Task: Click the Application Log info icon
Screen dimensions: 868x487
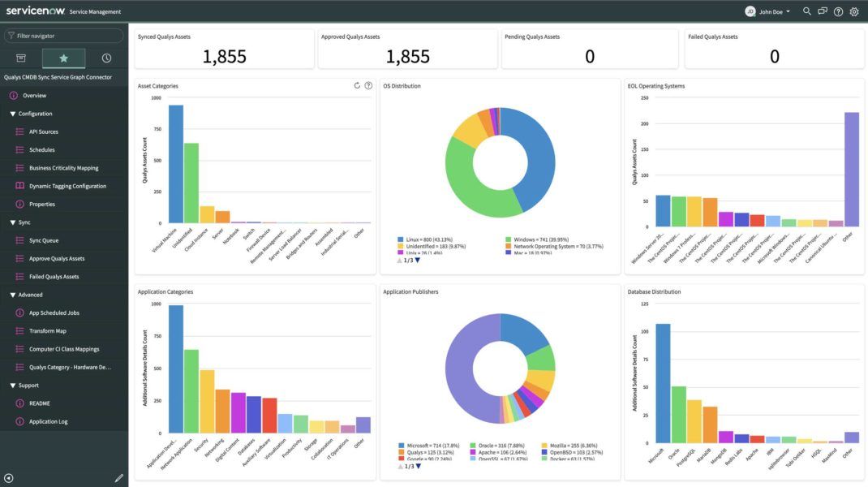Action: click(x=20, y=421)
